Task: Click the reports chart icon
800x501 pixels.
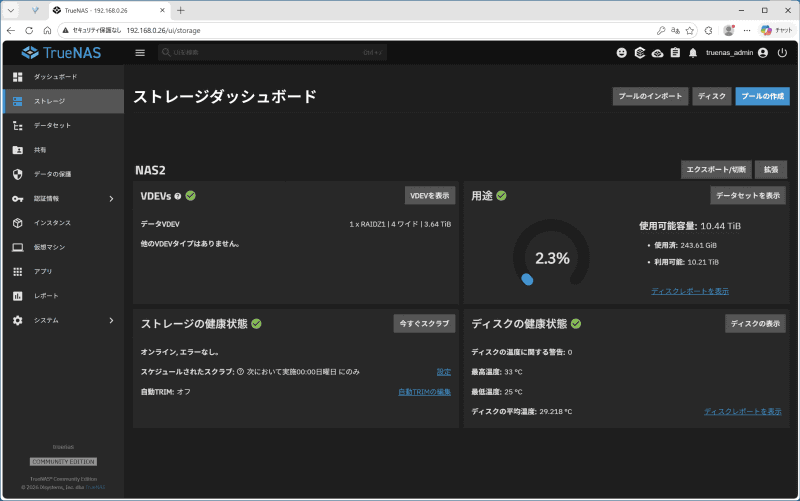Action: click(18, 296)
